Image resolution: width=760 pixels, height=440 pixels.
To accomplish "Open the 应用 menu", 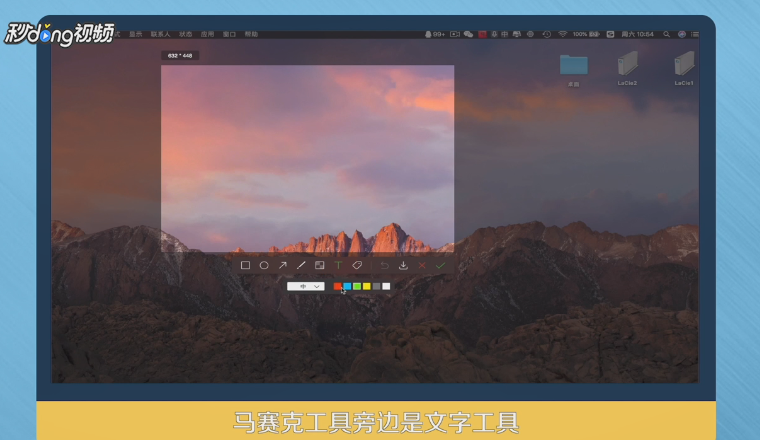I will 207,34.
